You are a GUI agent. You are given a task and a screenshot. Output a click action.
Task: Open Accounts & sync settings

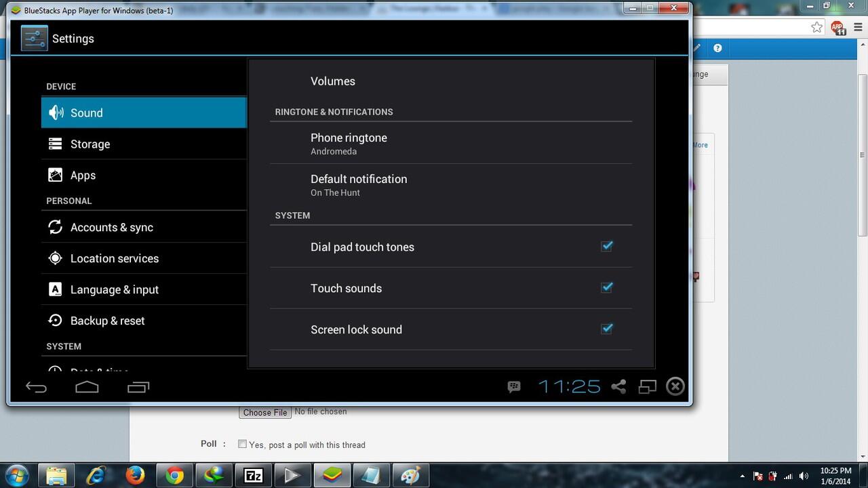click(144, 227)
